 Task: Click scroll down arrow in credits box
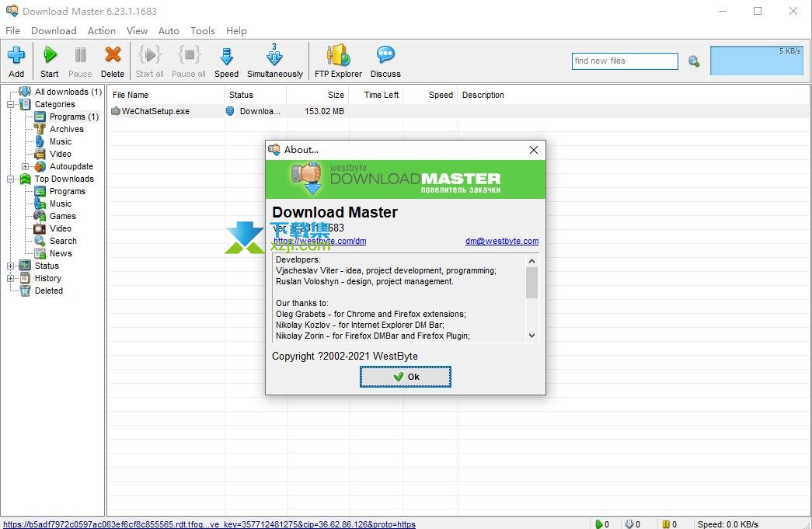click(x=531, y=336)
